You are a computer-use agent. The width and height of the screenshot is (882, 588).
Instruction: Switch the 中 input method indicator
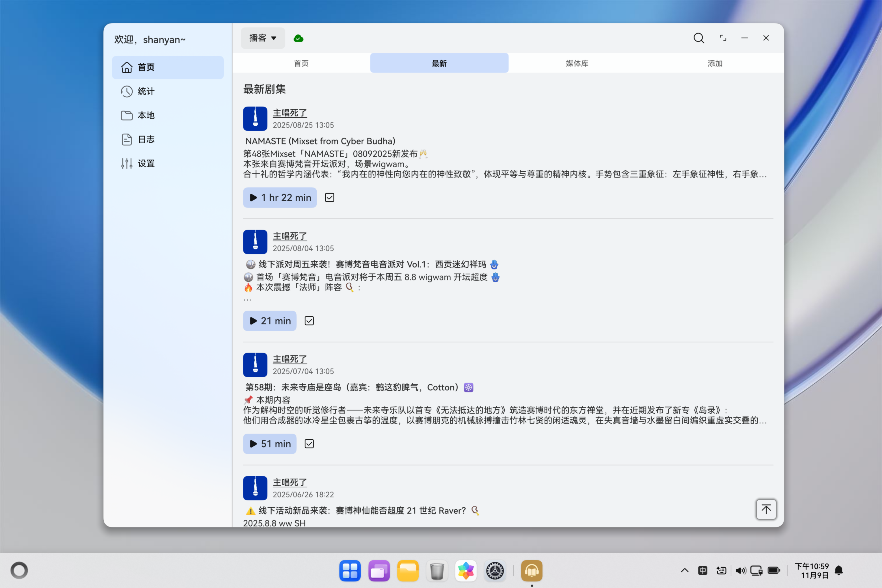point(703,570)
